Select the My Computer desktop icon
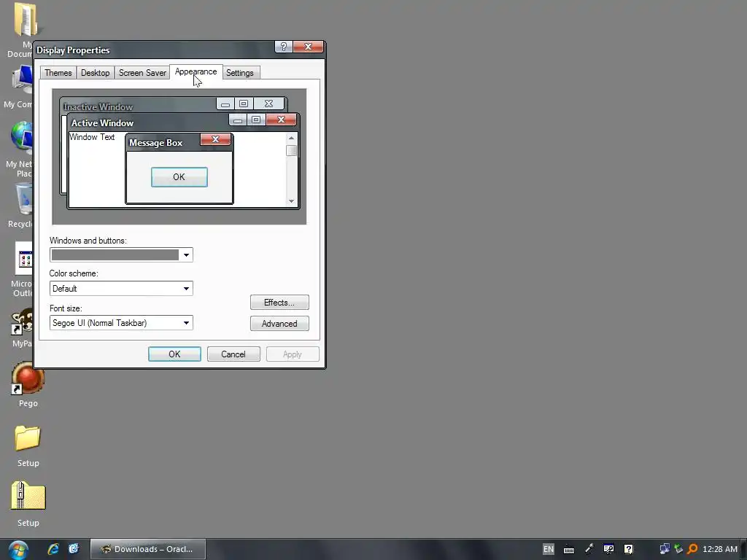The image size is (747, 560). click(19, 87)
